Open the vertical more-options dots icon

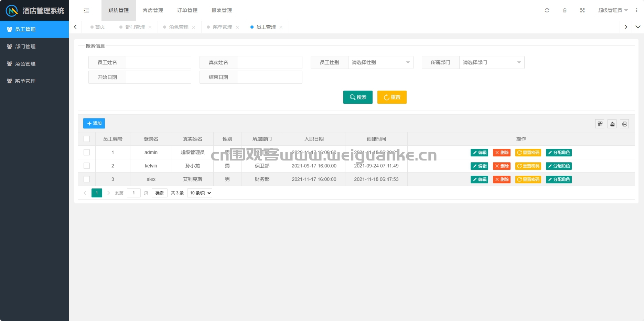636,10
